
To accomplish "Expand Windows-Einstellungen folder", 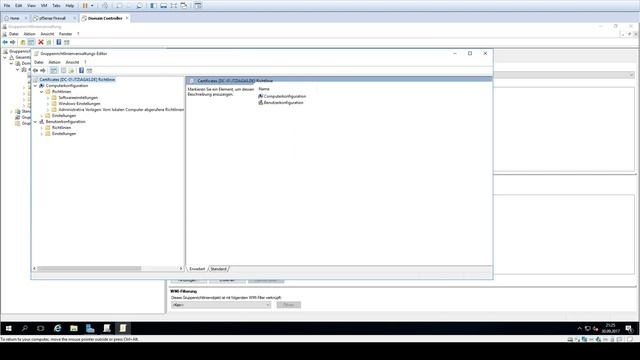I will pos(48,104).
